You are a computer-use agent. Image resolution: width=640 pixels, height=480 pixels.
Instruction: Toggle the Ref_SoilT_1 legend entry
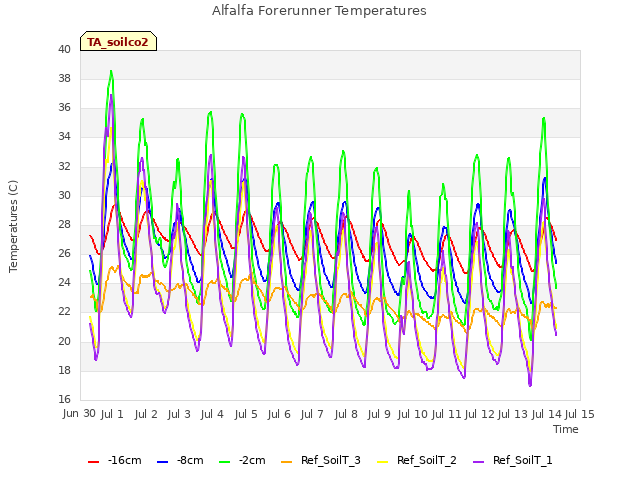513,460
